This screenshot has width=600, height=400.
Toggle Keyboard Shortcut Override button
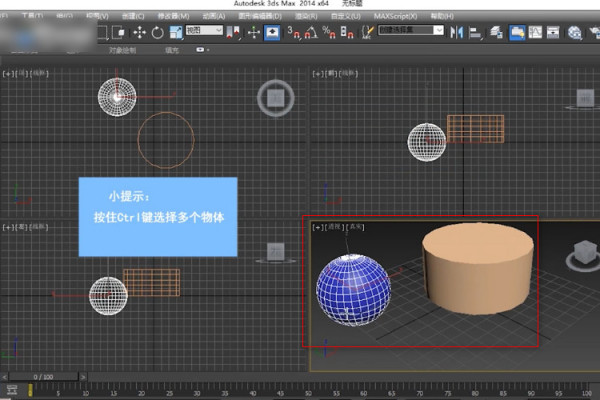point(272,33)
